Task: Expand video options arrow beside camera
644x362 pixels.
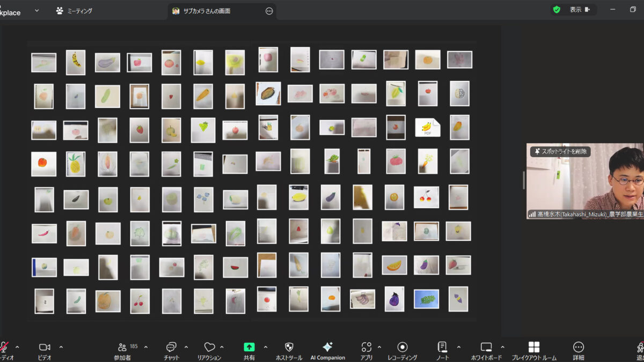Action: pyautogui.click(x=61, y=347)
